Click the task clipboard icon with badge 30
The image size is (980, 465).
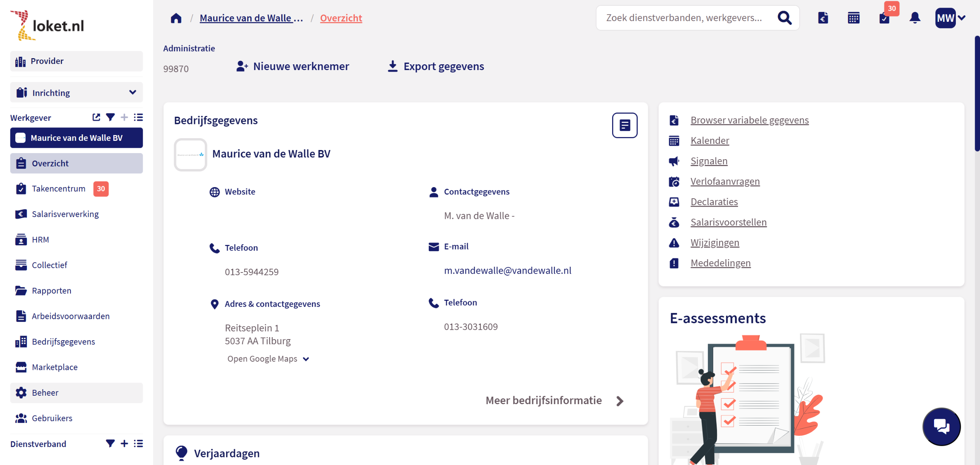tap(884, 18)
